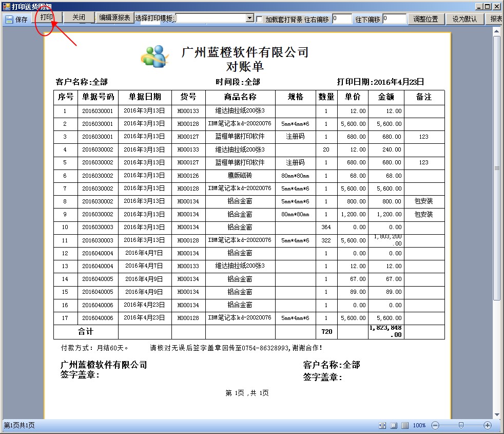Click the 序号 column header
This screenshot has height=434, width=504.
click(x=66, y=97)
